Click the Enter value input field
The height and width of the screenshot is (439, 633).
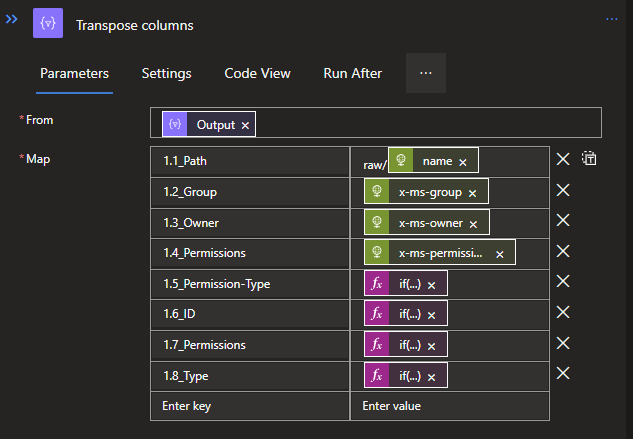point(448,406)
